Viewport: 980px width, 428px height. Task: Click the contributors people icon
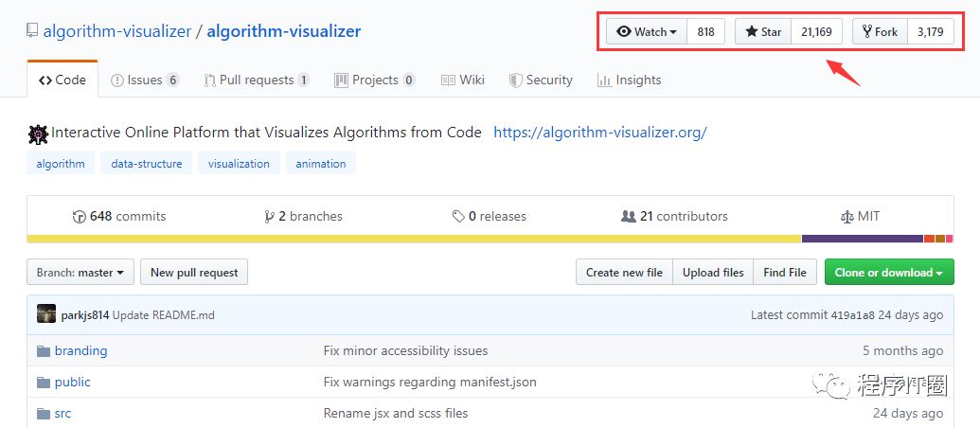pyautogui.click(x=628, y=216)
